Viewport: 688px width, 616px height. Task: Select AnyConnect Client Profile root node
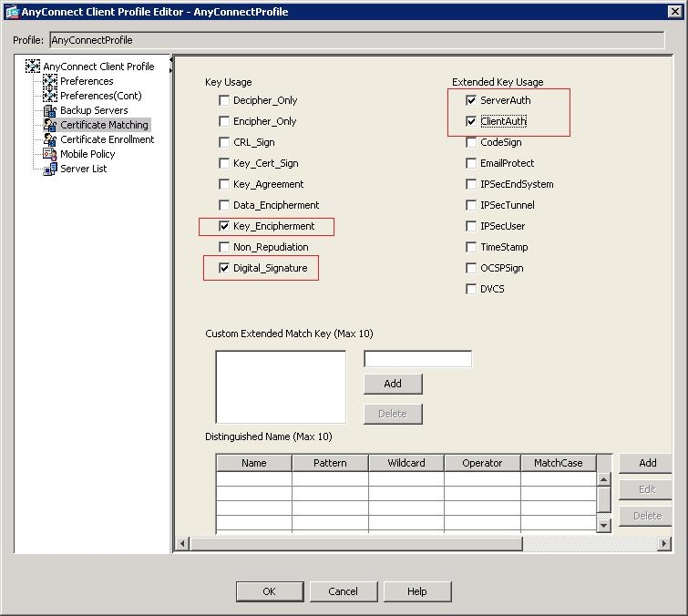(98, 67)
